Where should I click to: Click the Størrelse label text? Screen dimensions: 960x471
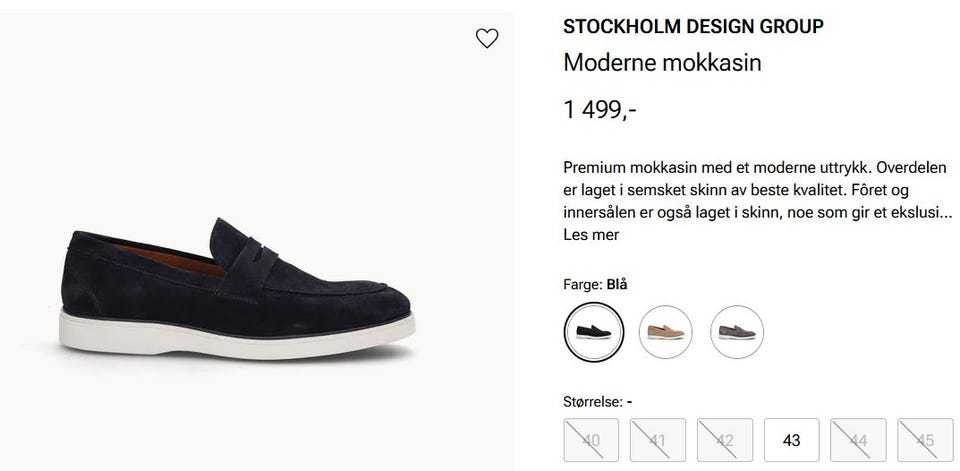pyautogui.click(x=594, y=402)
